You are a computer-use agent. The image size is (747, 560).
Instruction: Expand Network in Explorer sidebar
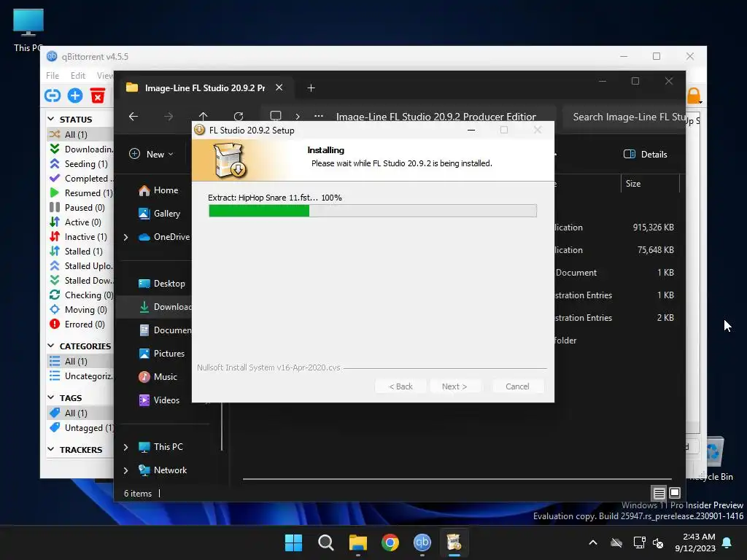(125, 470)
